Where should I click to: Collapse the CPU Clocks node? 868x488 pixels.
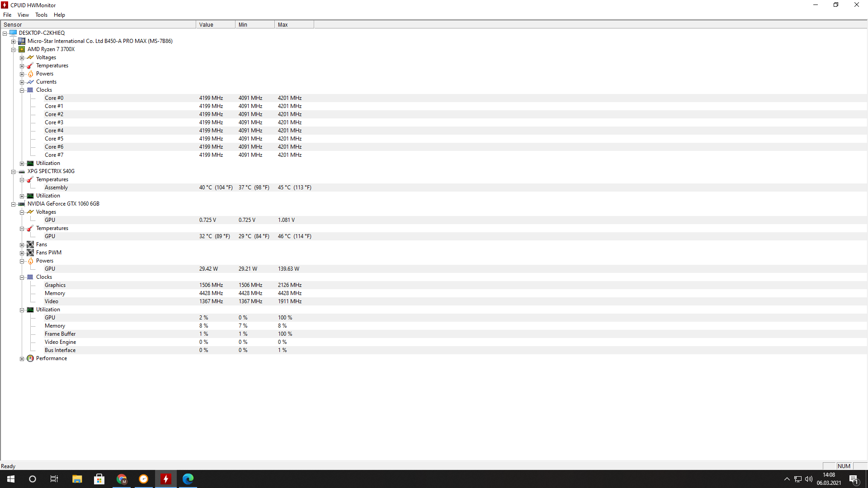[x=22, y=90]
